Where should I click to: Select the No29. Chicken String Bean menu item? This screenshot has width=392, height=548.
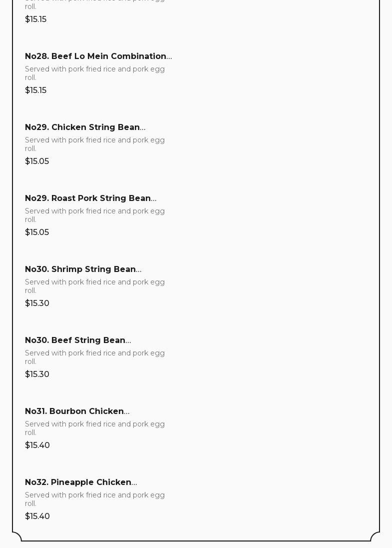(x=85, y=127)
